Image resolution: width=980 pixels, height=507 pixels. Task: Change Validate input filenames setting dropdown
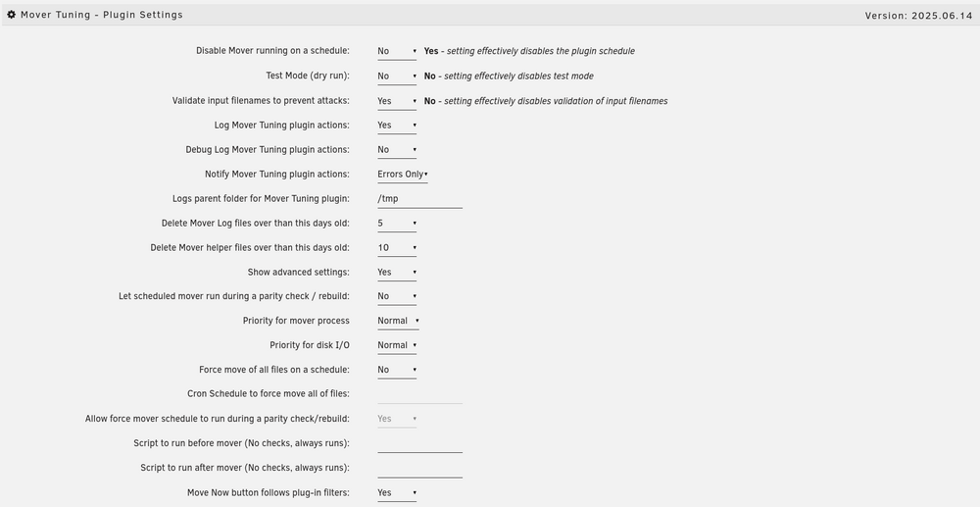(397, 101)
